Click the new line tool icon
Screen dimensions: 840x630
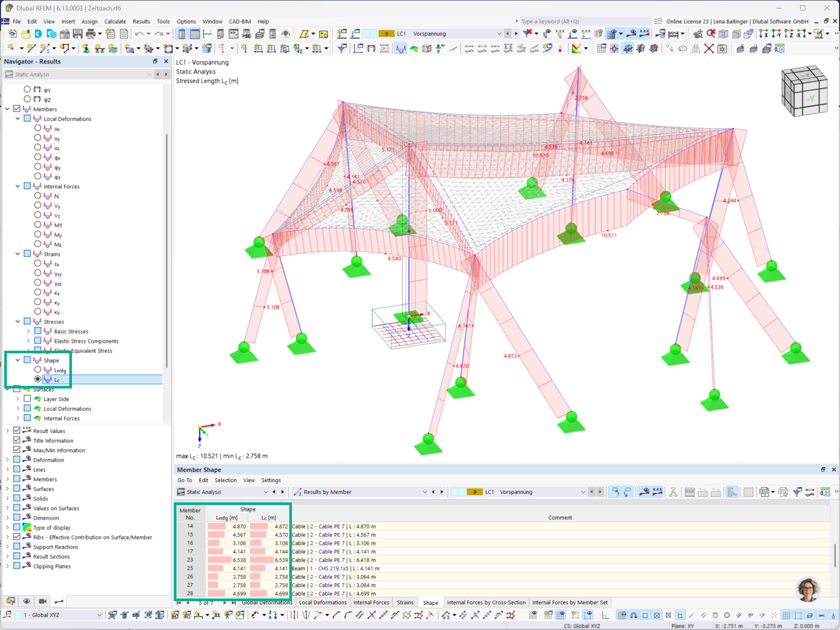tap(31, 49)
